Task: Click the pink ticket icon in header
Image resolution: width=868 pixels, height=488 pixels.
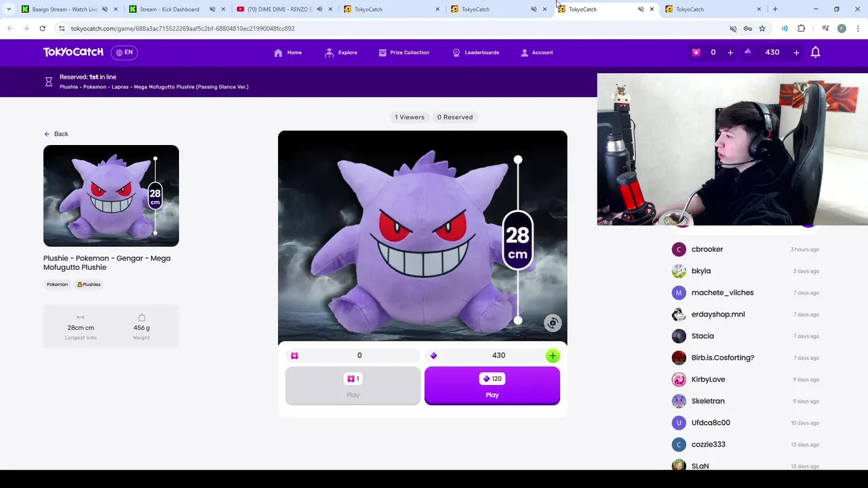Action: click(696, 52)
